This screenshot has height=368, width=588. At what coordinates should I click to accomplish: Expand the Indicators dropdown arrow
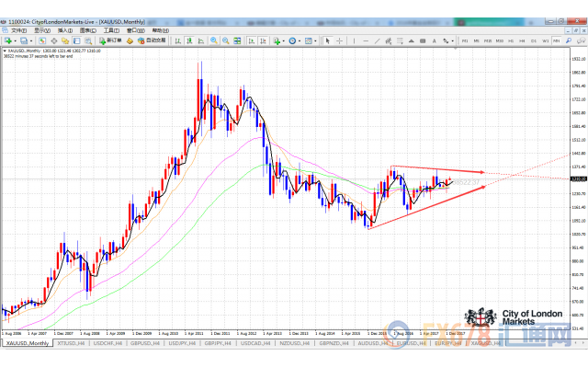(x=283, y=40)
